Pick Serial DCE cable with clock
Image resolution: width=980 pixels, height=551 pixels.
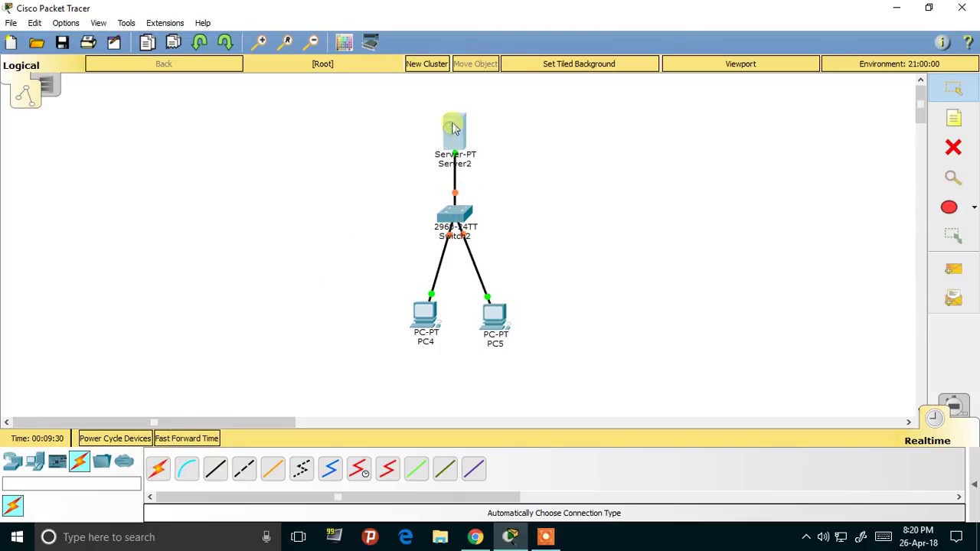[359, 468]
